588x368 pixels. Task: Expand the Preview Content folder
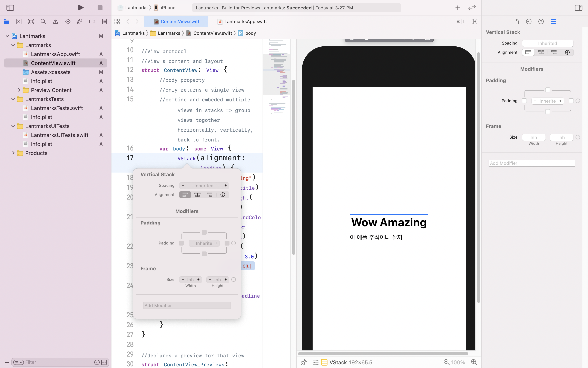coord(19,90)
